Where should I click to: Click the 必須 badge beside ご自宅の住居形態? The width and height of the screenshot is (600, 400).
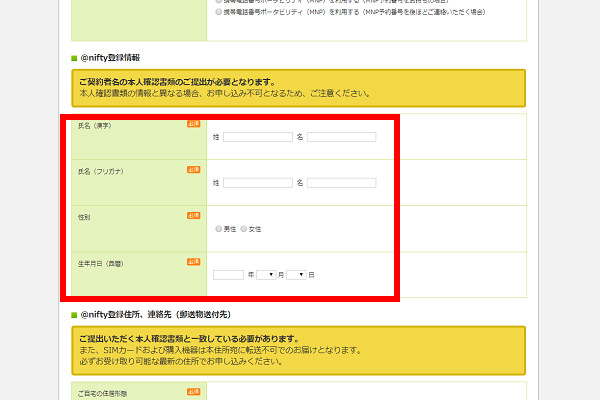tap(194, 392)
